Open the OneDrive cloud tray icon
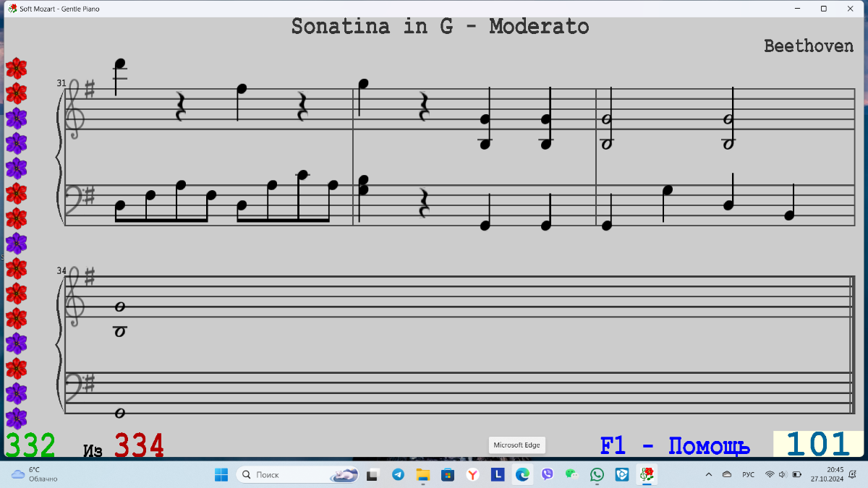This screenshot has width=868, height=488. tap(727, 474)
